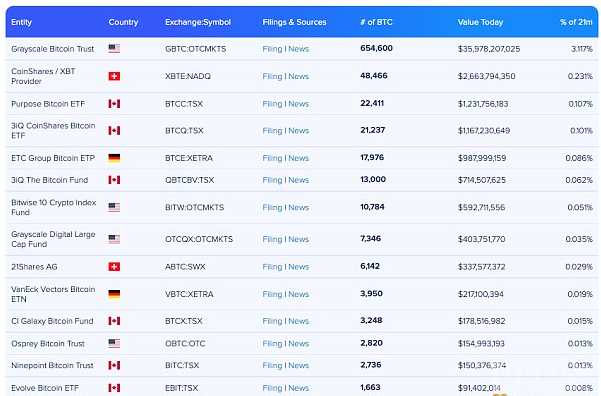Open the Filing link for CI Galaxy Bitcoin Fund
601x396 pixels.
[x=272, y=321]
